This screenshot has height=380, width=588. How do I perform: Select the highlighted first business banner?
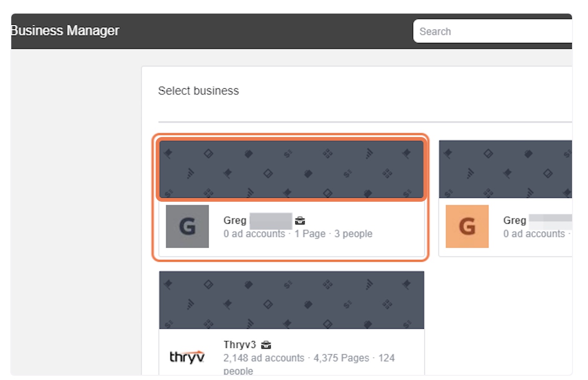tap(291, 169)
